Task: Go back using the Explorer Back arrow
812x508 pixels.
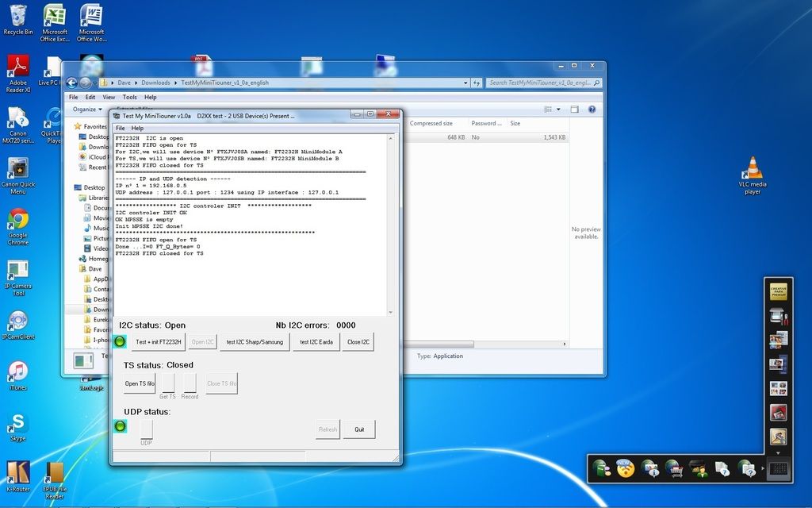Action: pyautogui.click(x=71, y=83)
